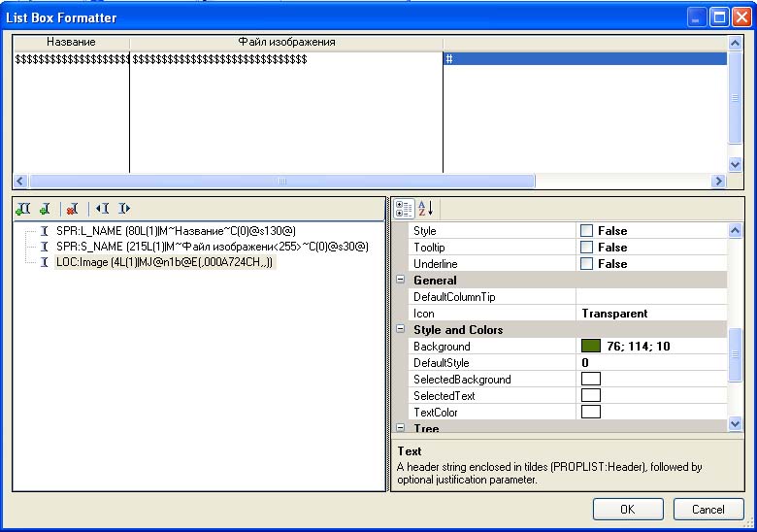Image resolution: width=757 pixels, height=532 pixels.
Task: Select the SPR:S_NAME field entry
Action: 212,247
